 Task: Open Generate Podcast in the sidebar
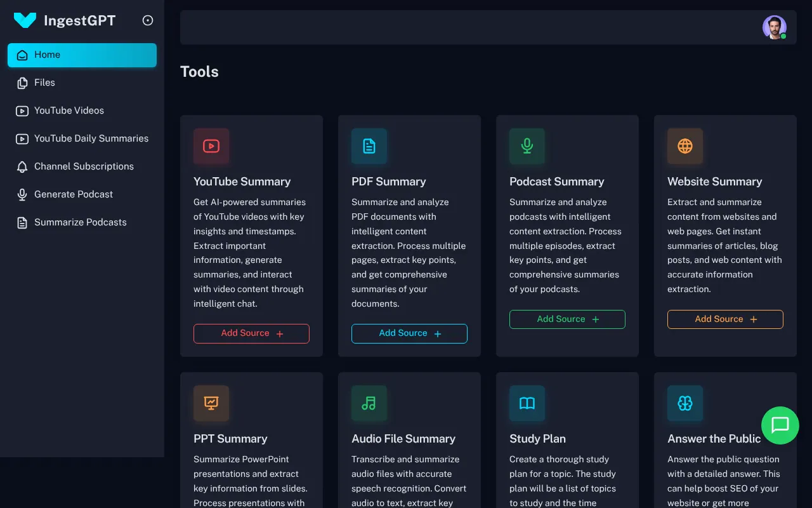tap(82, 195)
